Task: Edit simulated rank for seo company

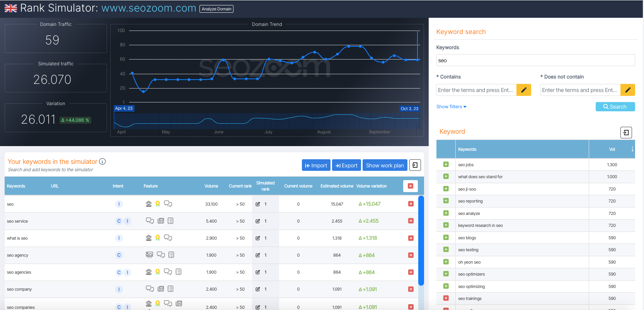Action: coord(258,289)
